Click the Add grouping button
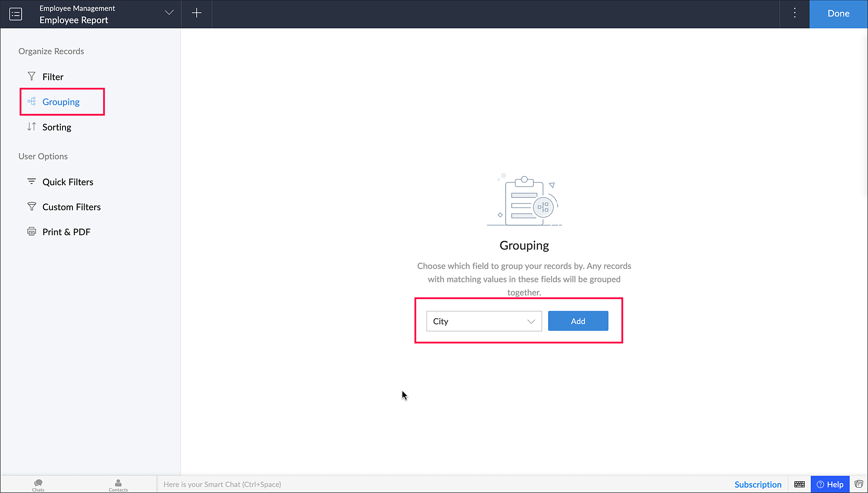 pyautogui.click(x=578, y=321)
